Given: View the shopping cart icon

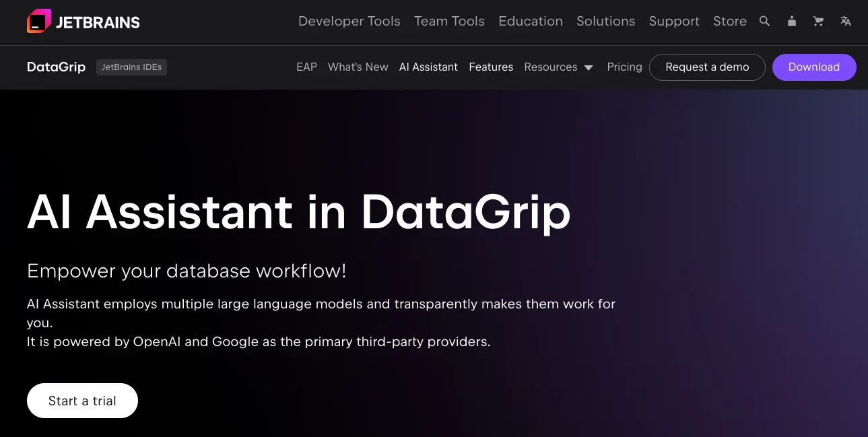Looking at the screenshot, I should 818,21.
